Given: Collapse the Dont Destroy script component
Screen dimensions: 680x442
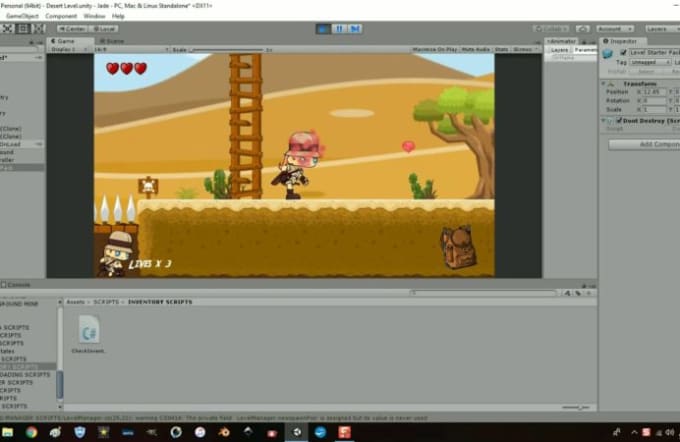Looking at the screenshot, I should (x=604, y=121).
